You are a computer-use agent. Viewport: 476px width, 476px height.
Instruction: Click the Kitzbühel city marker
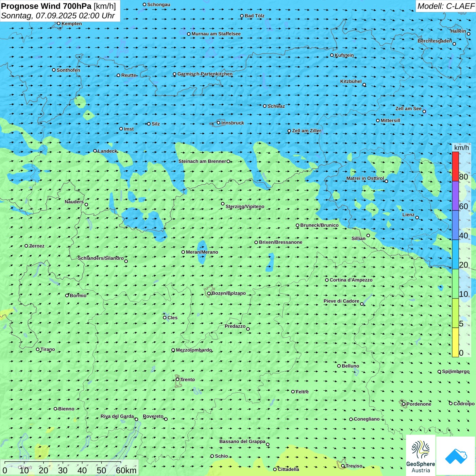pos(364,85)
